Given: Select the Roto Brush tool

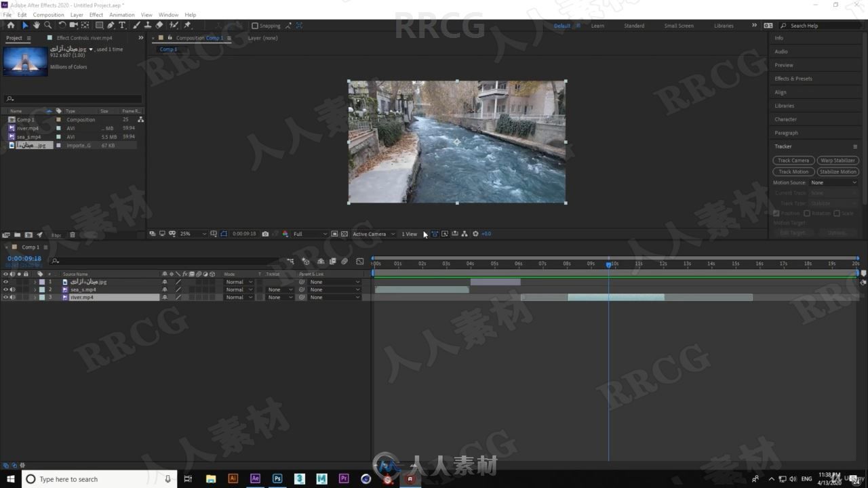Looking at the screenshot, I should pyautogui.click(x=174, y=25).
